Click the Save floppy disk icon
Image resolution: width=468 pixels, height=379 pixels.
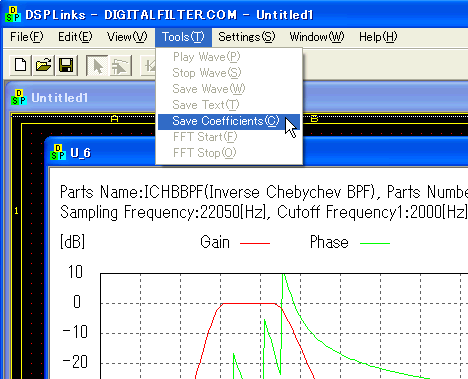(66, 65)
